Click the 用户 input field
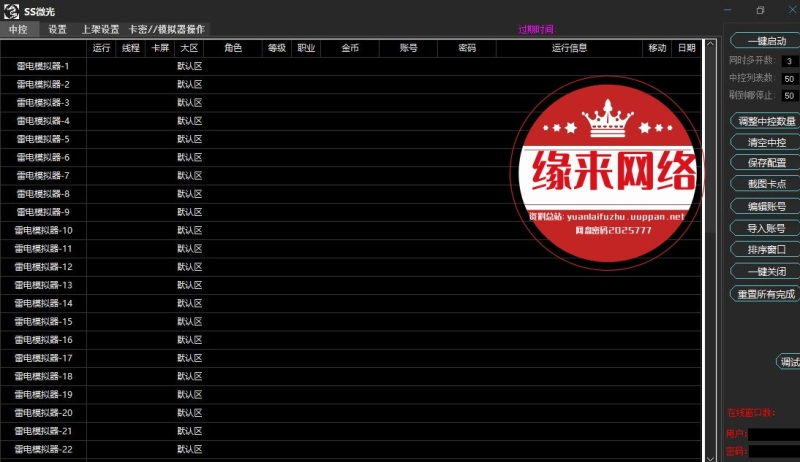The height and width of the screenshot is (462, 800). pyautogui.click(x=773, y=434)
